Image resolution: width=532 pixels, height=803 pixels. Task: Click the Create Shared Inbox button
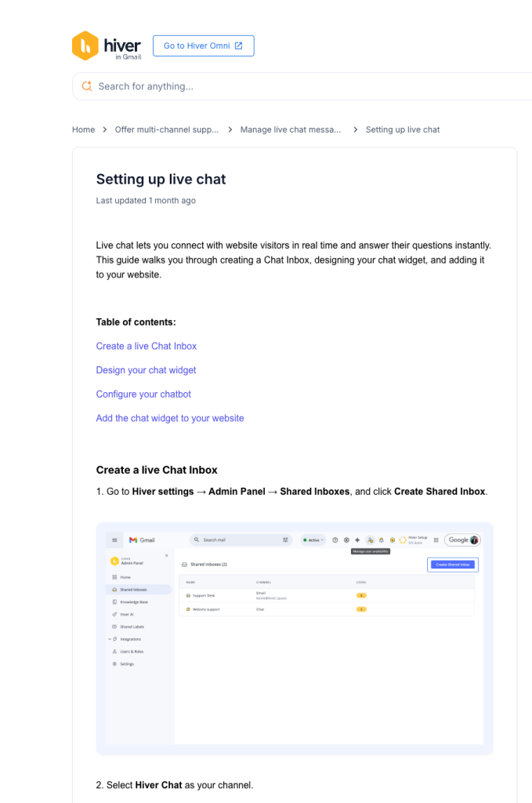tap(454, 565)
